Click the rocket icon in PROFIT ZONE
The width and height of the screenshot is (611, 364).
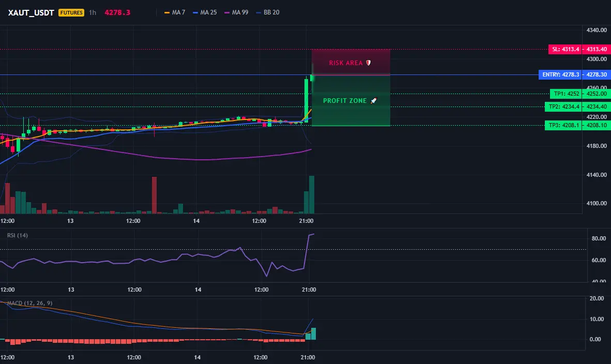point(373,100)
